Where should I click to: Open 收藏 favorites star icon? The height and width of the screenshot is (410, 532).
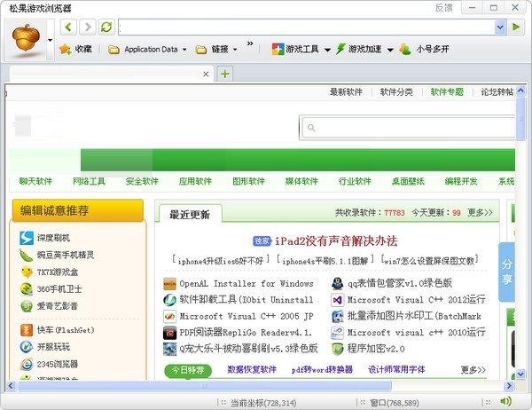[x=65, y=50]
